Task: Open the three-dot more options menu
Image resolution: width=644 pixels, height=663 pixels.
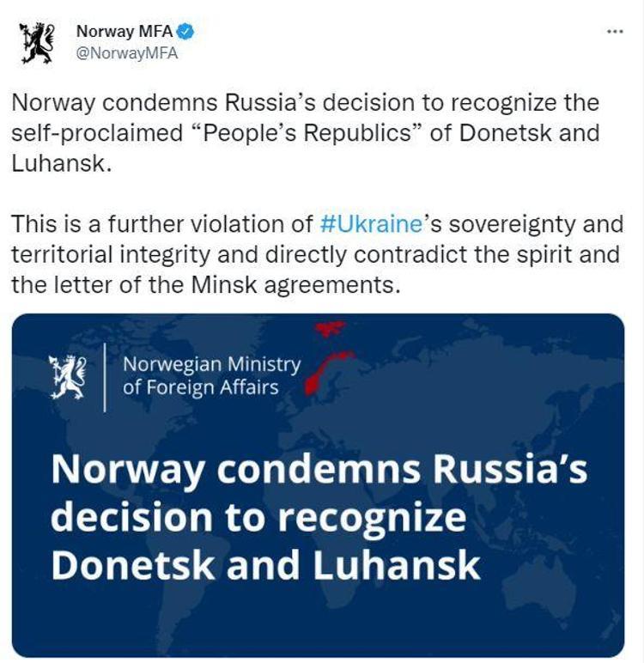Action: coord(613,31)
